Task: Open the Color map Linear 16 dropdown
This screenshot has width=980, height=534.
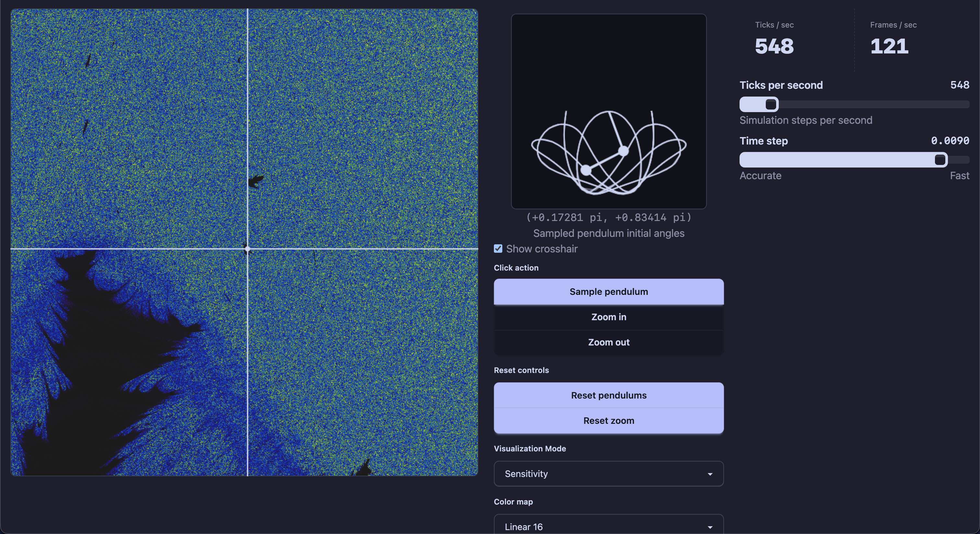Action: (608, 527)
